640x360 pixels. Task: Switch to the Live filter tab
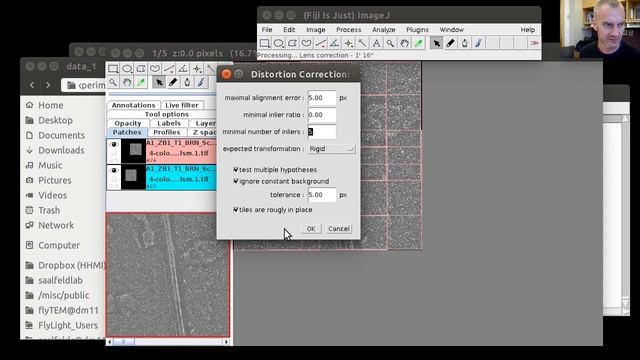point(182,105)
